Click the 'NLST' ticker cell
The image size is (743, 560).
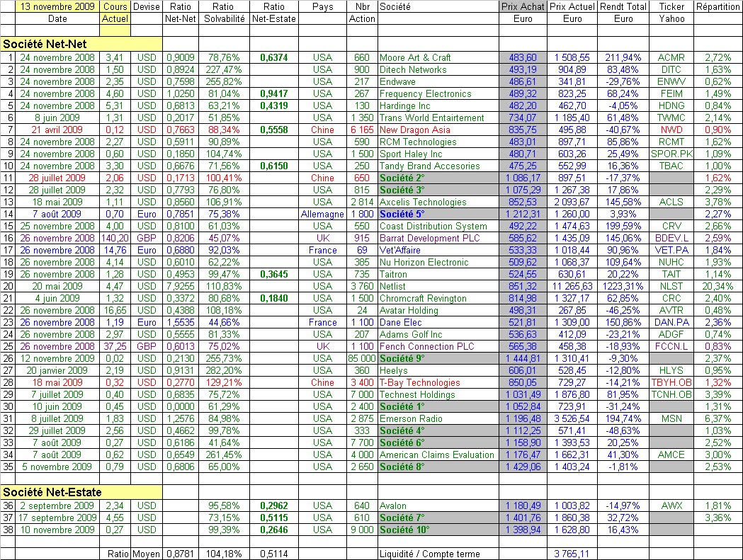pos(671,286)
